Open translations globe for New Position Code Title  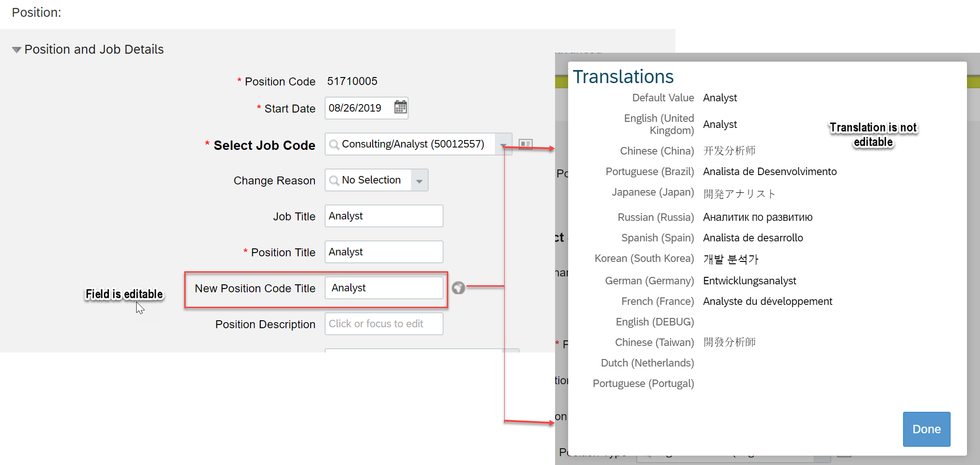tap(458, 288)
